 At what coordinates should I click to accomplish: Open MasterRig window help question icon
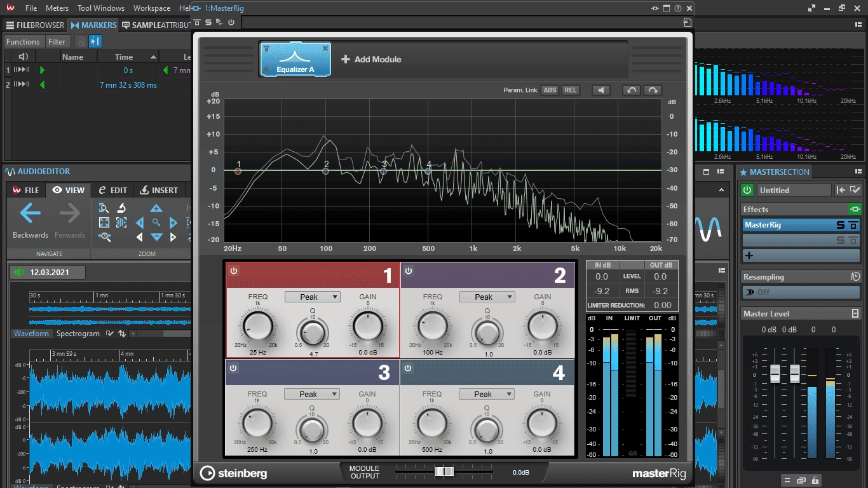click(678, 8)
